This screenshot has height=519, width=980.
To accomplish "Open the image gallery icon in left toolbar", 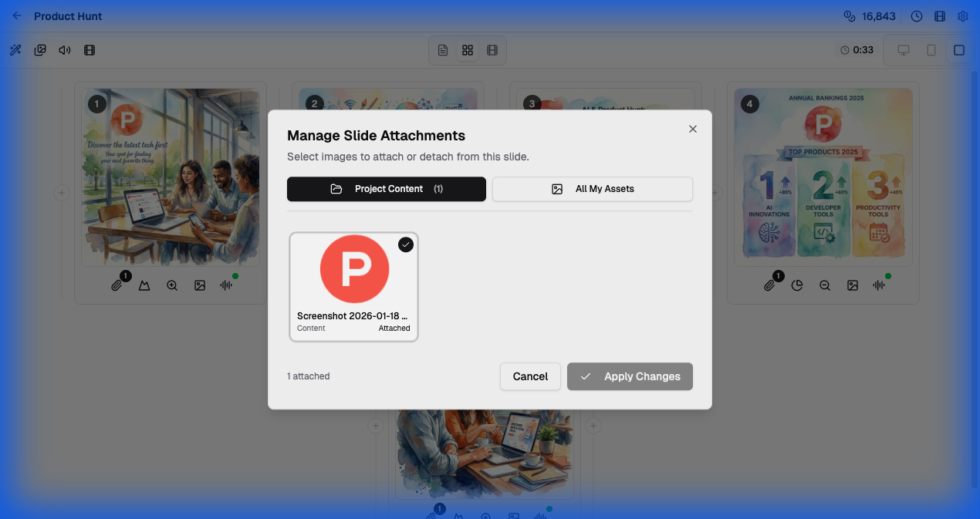I will point(40,50).
